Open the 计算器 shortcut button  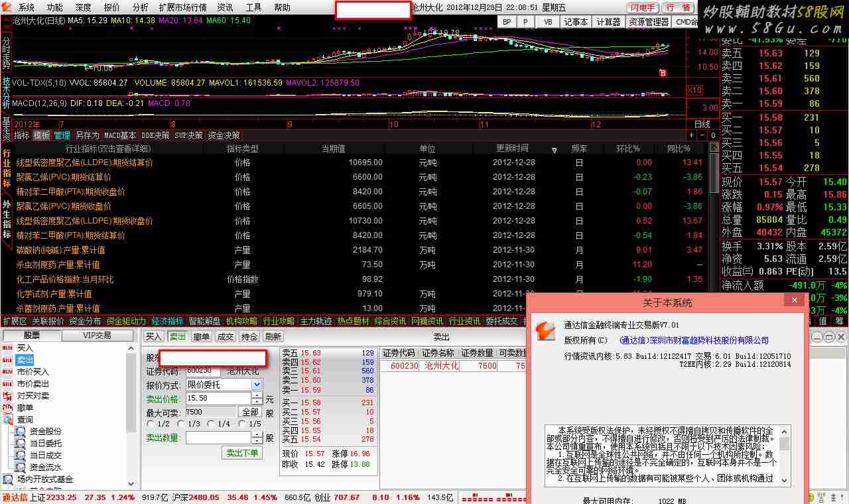click(608, 22)
